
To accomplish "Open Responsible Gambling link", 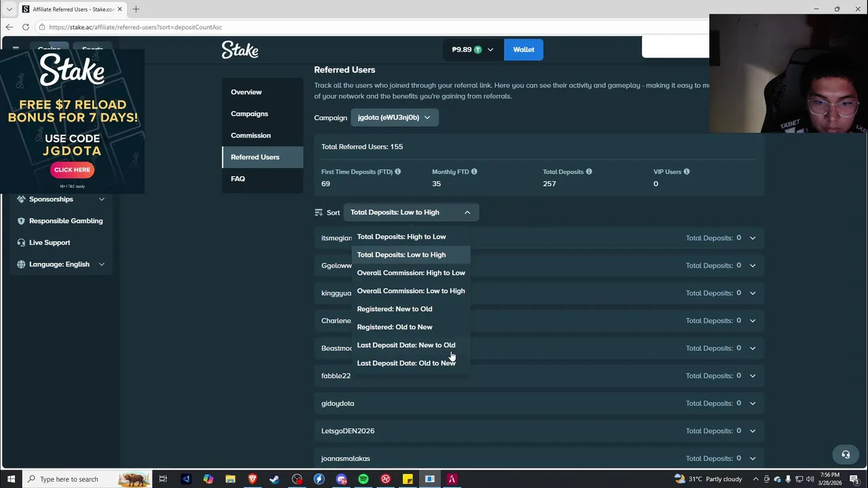I will tap(66, 221).
